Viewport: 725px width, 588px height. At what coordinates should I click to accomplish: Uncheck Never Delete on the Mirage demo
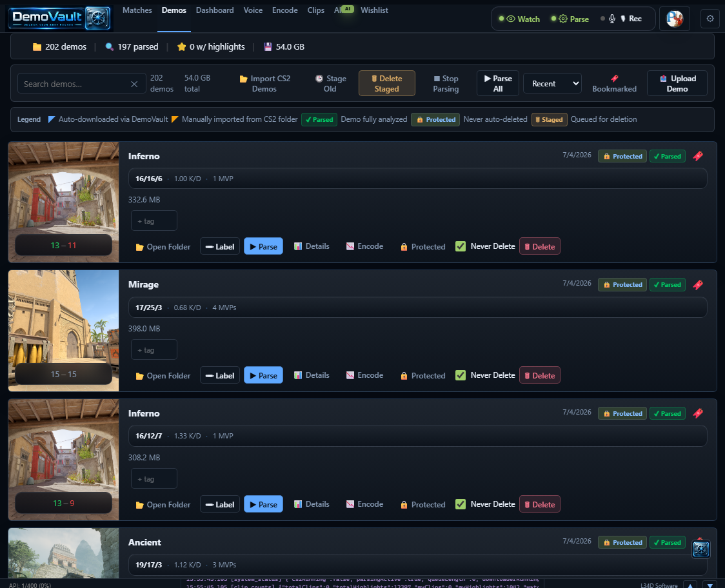point(460,375)
